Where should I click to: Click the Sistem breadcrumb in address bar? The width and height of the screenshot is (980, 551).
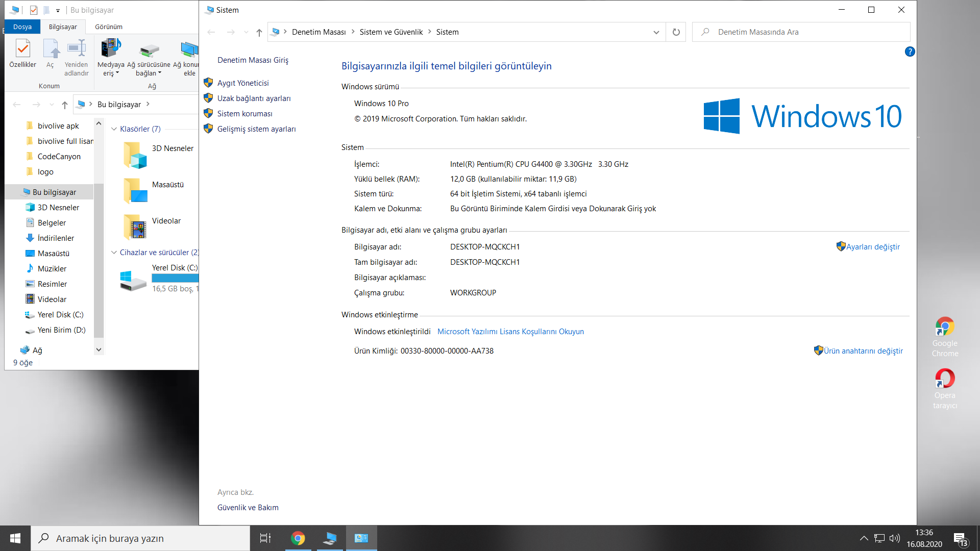(x=447, y=32)
